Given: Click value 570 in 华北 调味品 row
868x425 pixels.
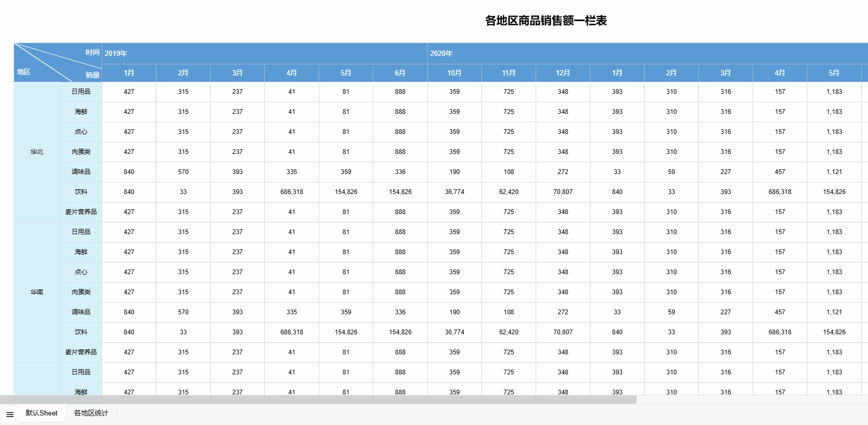Looking at the screenshot, I should tap(183, 172).
